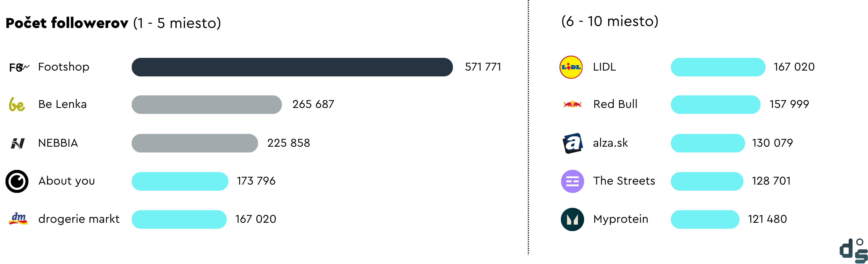Click the Myprotein label text

pos(621,219)
